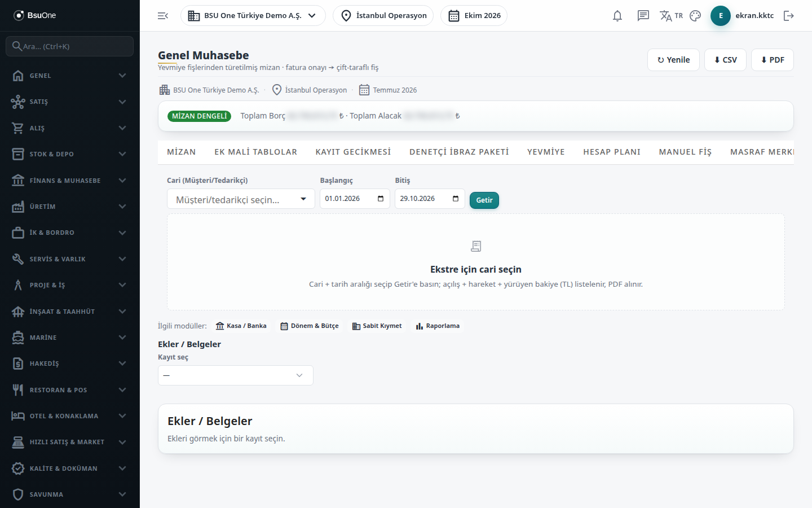Viewport: 812px width, 508px height.
Task: Expand the Servis & Varlık menu chevron
Action: click(x=122, y=259)
